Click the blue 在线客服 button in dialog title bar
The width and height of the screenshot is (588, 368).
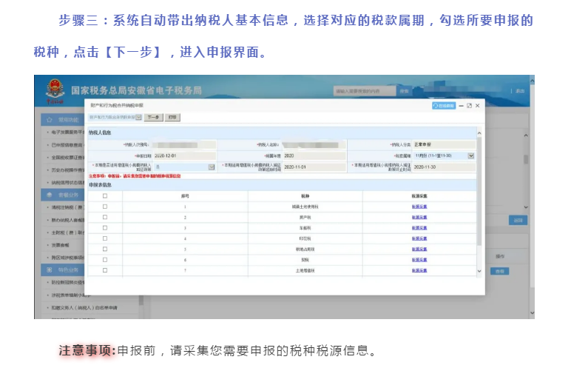point(444,106)
